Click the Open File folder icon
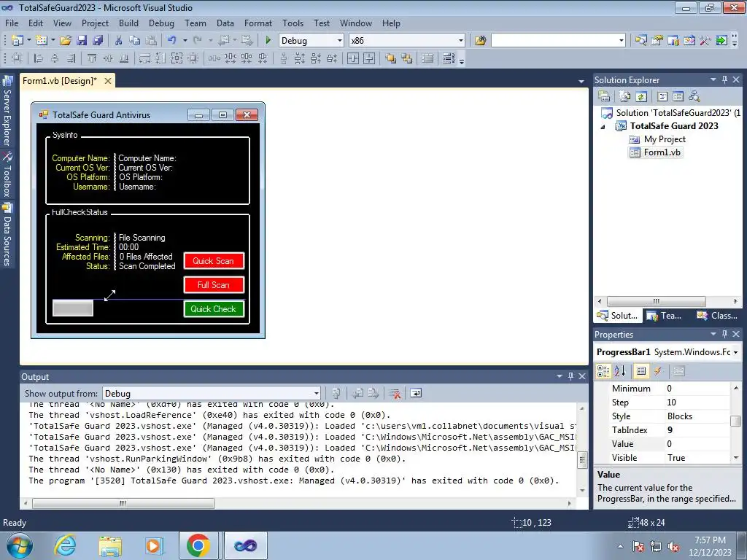 coord(66,41)
